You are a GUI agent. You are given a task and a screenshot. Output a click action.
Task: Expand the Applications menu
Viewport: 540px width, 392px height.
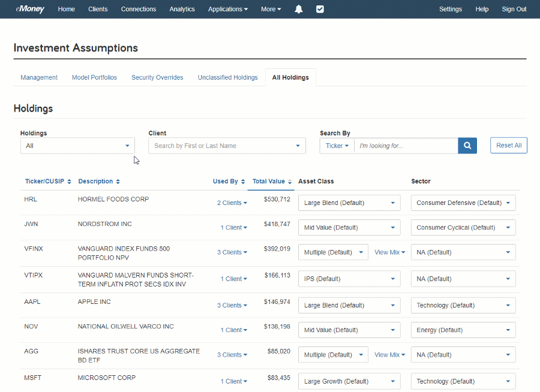coord(227,10)
